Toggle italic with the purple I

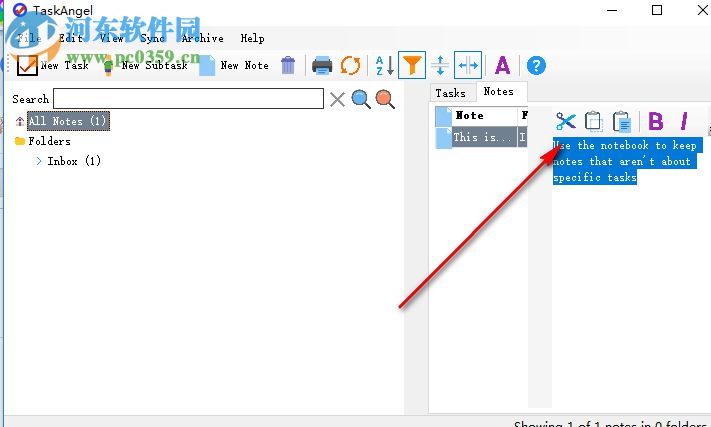684,121
